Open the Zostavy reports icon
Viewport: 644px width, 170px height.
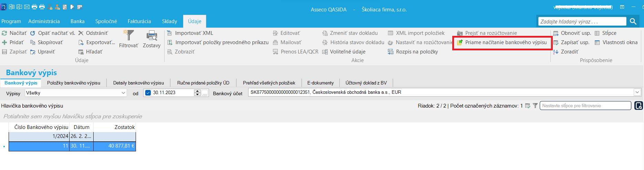pos(151,35)
